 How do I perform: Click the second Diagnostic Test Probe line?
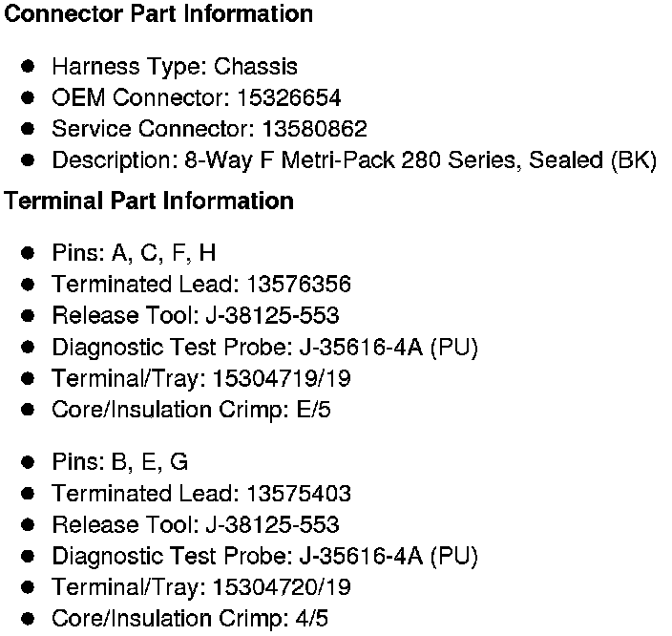[264, 556]
